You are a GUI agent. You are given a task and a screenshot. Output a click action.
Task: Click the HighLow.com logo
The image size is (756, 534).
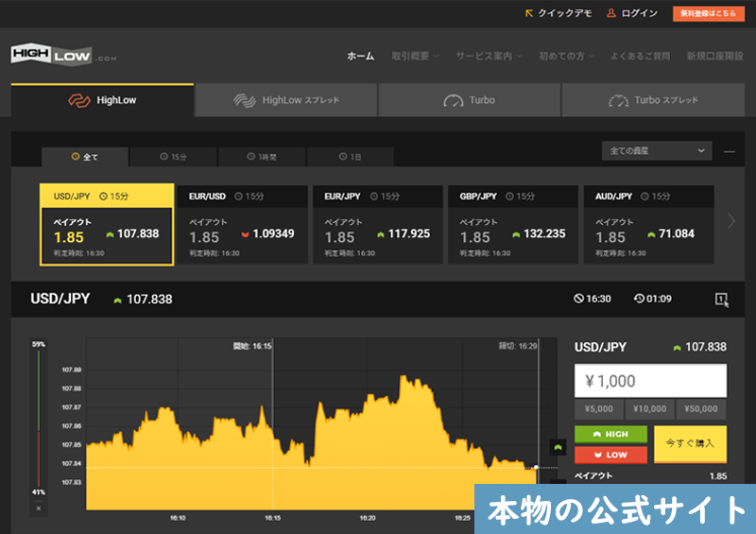[63, 54]
